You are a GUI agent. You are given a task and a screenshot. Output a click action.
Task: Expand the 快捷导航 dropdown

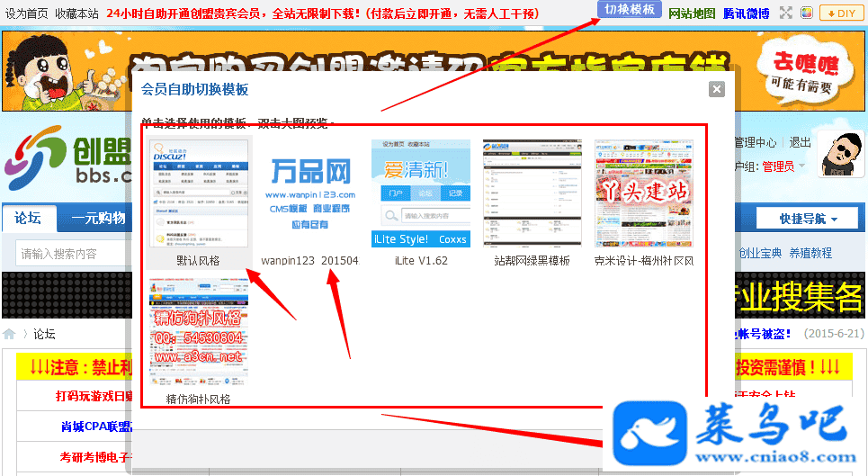tap(807, 219)
